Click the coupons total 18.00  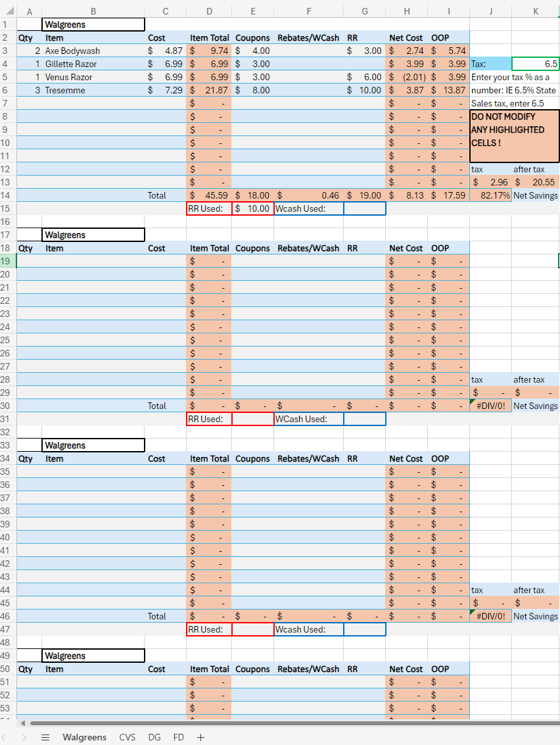252,195
